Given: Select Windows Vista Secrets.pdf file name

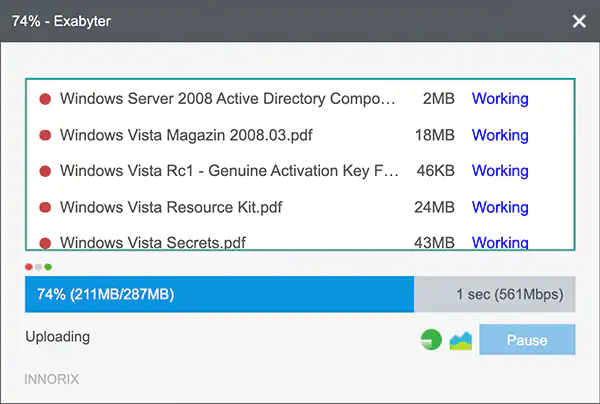Looking at the screenshot, I should 153,243.
